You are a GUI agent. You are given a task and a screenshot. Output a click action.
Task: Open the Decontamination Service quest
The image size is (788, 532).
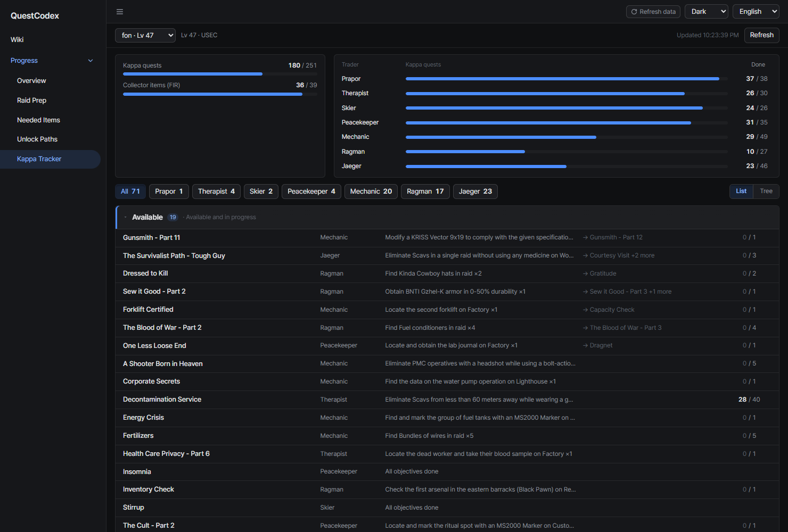tap(162, 400)
